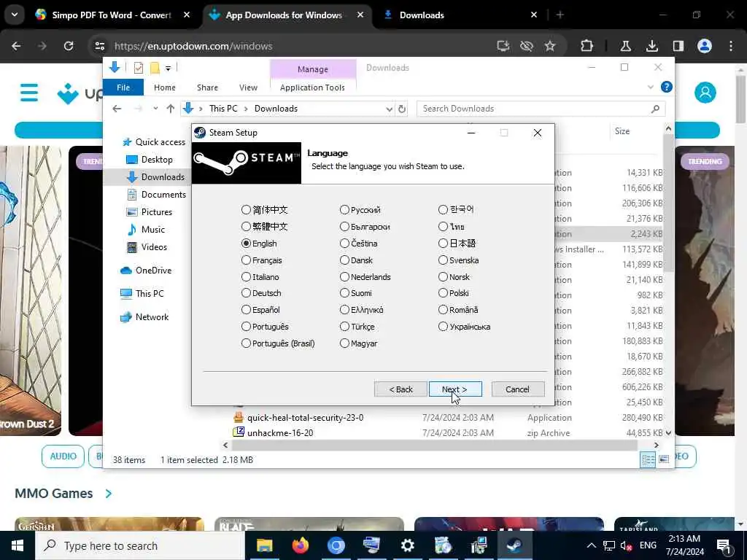Open the File menu in Explorer
Screen dimensions: 747x560
click(123, 87)
